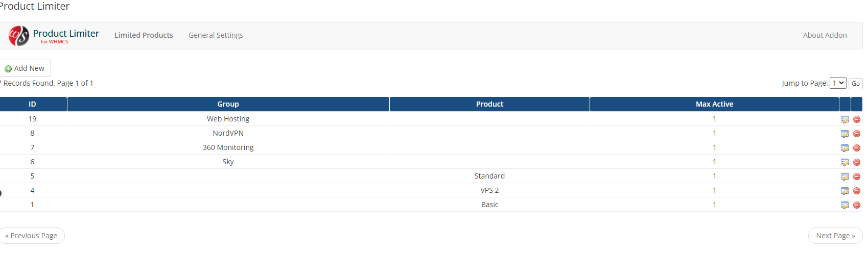Delete the VPS 2 product limit
Image resolution: width=868 pixels, height=253 pixels.
857,191
